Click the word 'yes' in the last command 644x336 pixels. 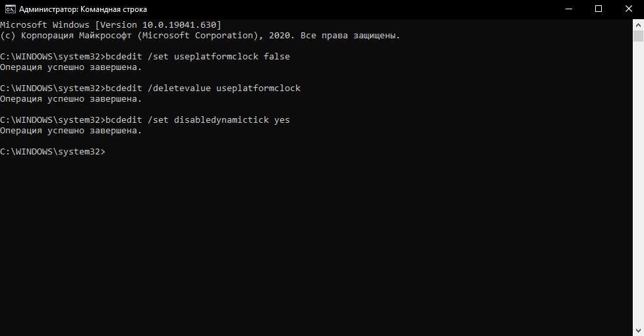pos(282,120)
